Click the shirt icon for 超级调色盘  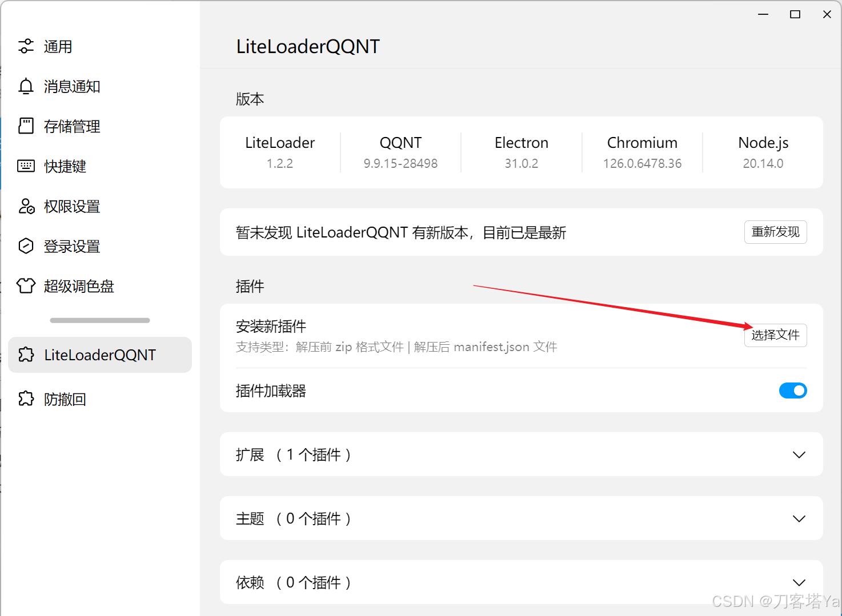(x=26, y=285)
